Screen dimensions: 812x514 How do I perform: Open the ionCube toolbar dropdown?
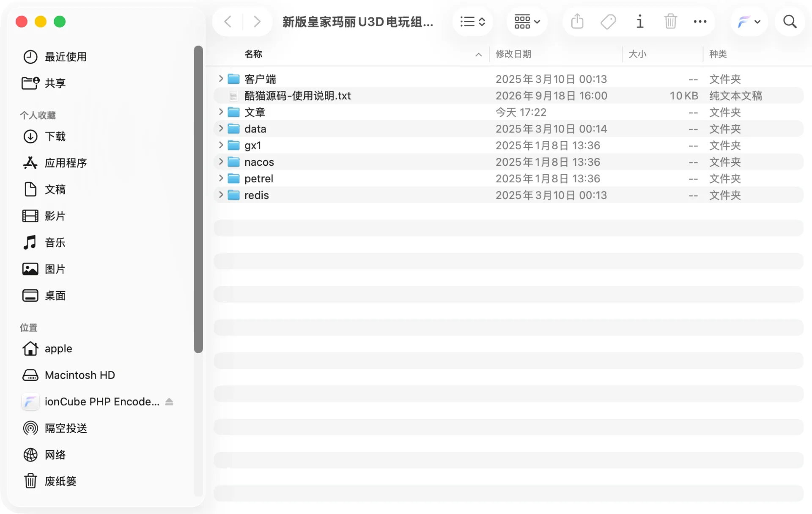749,22
